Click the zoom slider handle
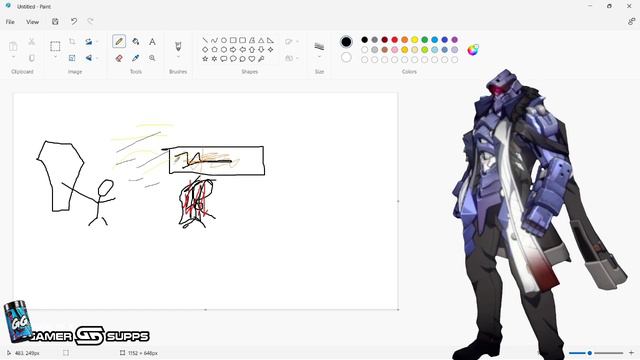Image resolution: width=640 pixels, height=360 pixels. (x=589, y=353)
